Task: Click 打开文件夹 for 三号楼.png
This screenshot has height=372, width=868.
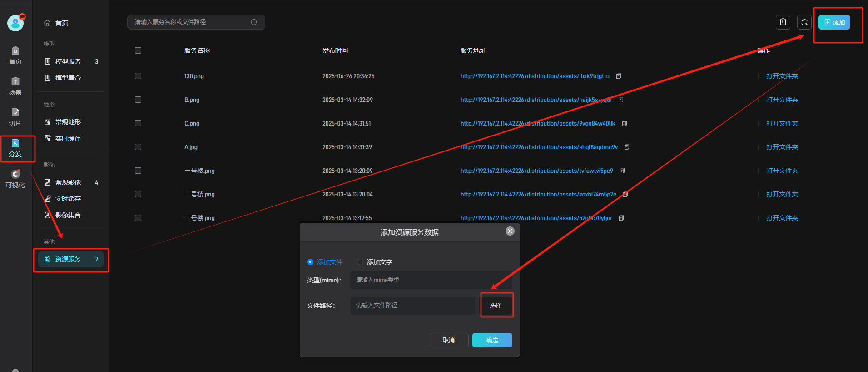Action: [x=782, y=171]
